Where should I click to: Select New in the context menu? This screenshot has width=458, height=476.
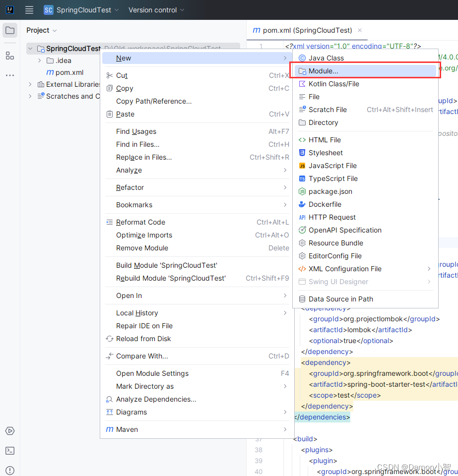click(197, 58)
